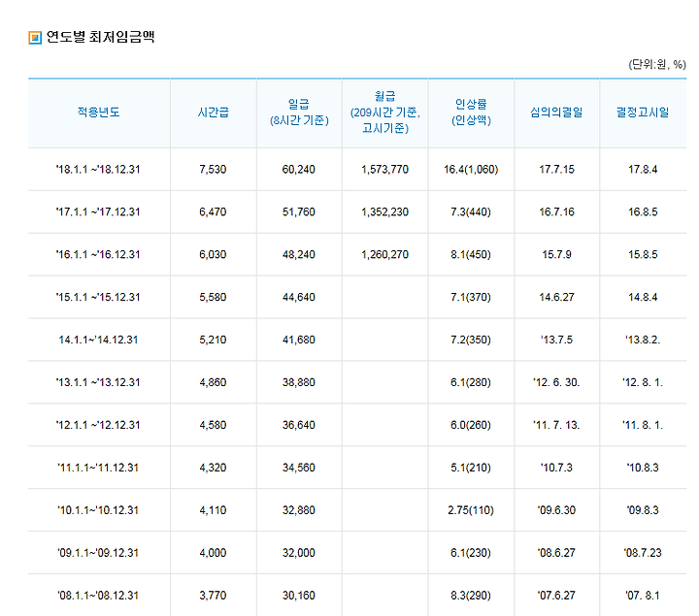Image resolution: width=699 pixels, height=616 pixels.
Task: Click announcement date 17.8.4
Action: pyautogui.click(x=643, y=170)
